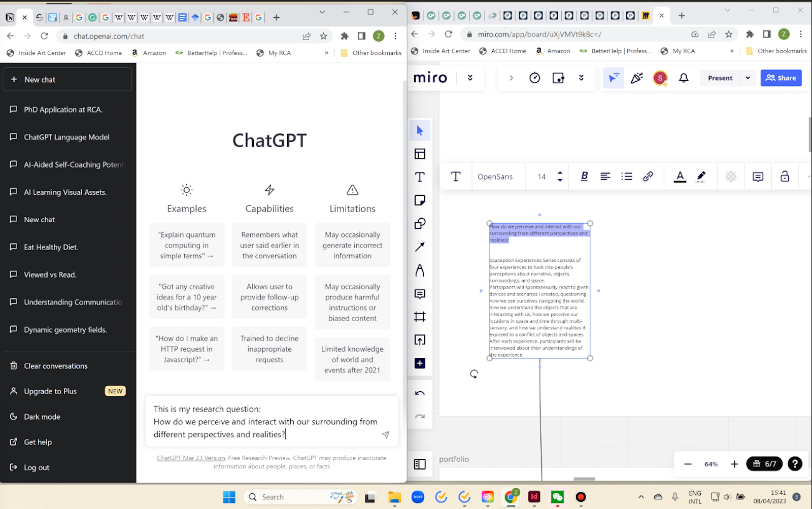
Task: Toggle Dark mode in ChatGPT sidebar
Action: click(42, 417)
